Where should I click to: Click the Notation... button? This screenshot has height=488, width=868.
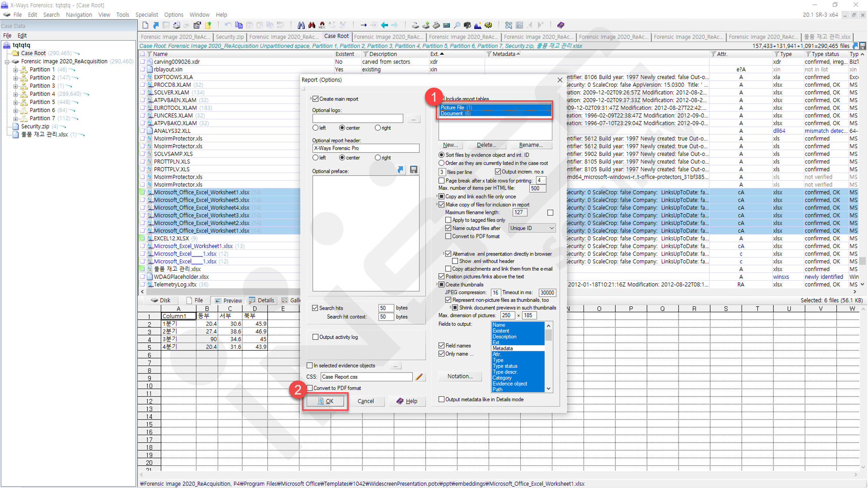(460, 376)
